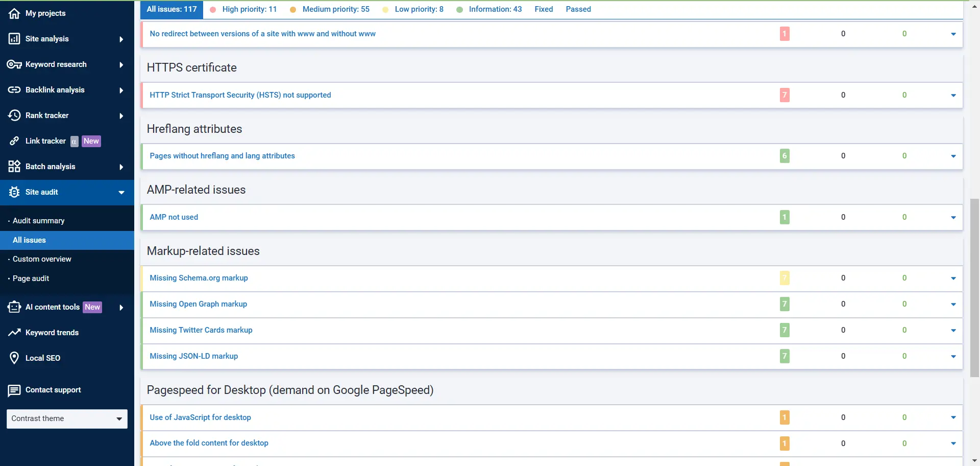Open the Pages without hreflang and lang attributes issue

[x=222, y=156]
